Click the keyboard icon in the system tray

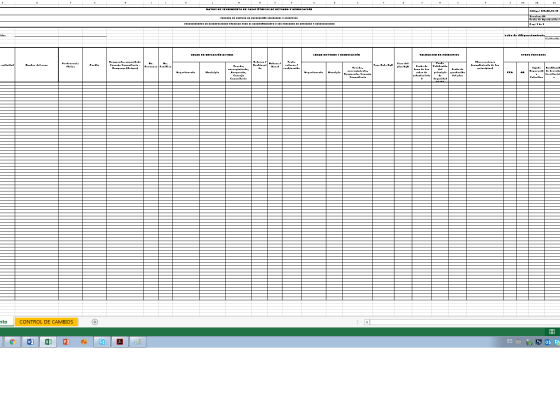(518, 342)
